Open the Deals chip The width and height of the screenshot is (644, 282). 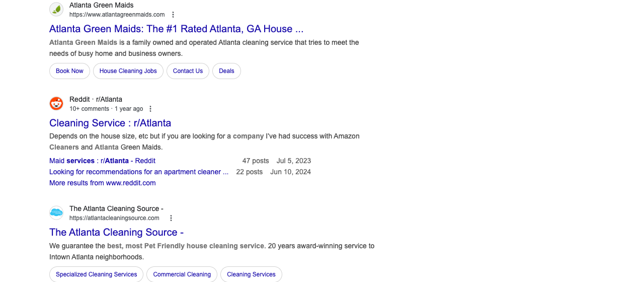click(x=226, y=71)
